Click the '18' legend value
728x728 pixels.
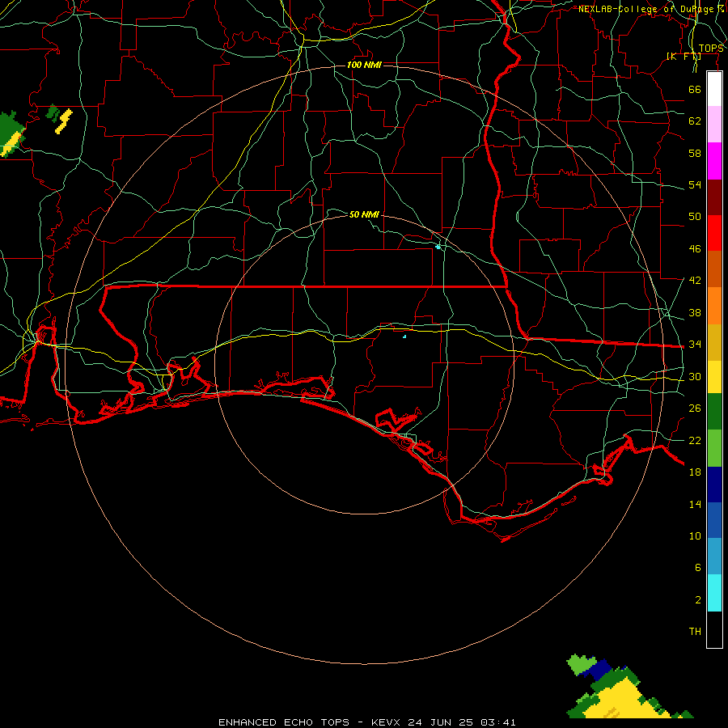(x=695, y=472)
